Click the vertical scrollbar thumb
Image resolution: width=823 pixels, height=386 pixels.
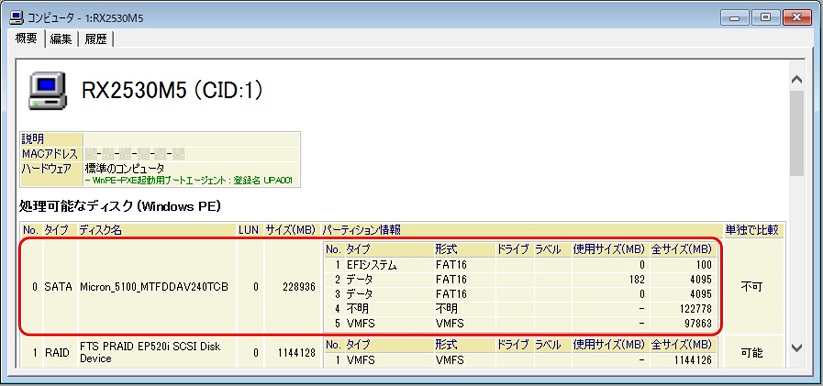point(796,133)
